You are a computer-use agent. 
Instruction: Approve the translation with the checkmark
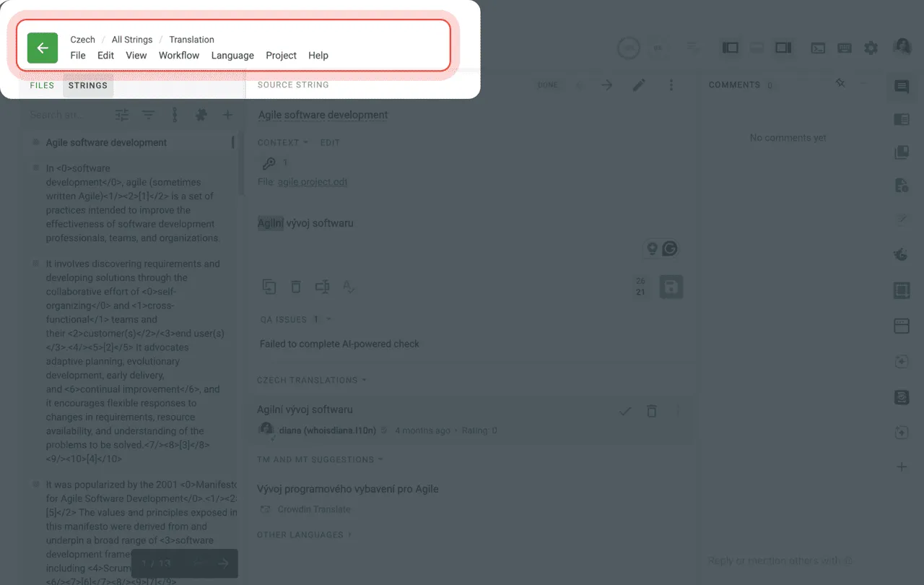pos(625,411)
